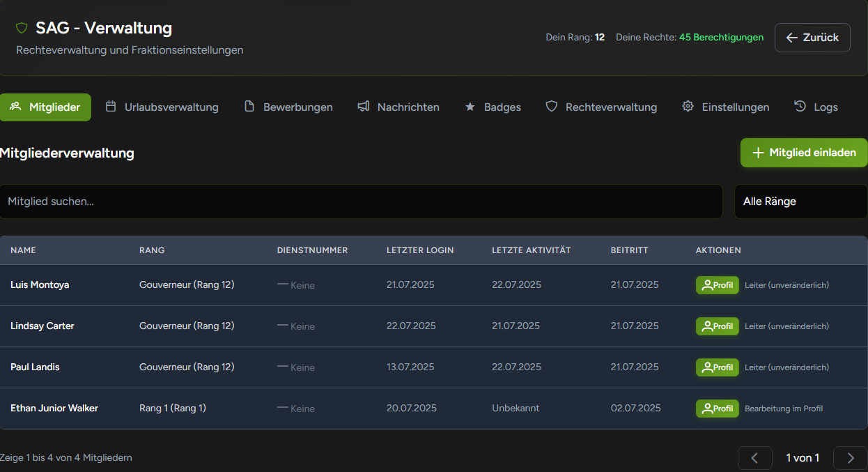Open the Nachrichten tab

(x=398, y=107)
